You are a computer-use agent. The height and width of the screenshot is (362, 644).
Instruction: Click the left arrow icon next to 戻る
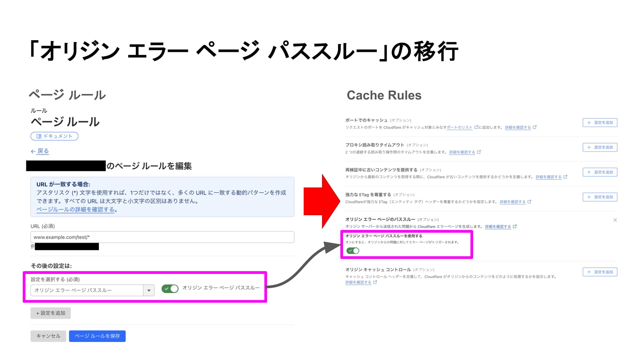(33, 151)
